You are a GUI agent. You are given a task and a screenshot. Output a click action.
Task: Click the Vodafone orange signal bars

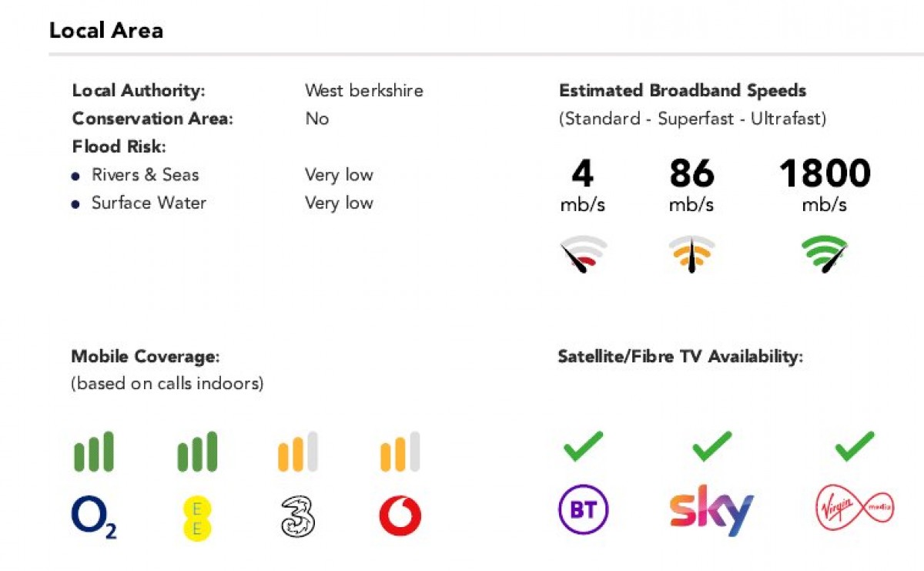(x=400, y=452)
